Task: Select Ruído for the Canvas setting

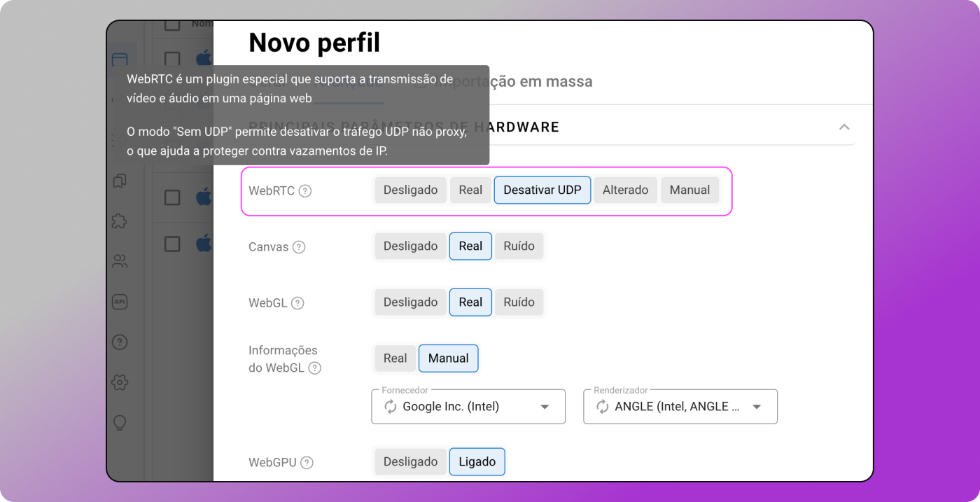Action: (519, 246)
